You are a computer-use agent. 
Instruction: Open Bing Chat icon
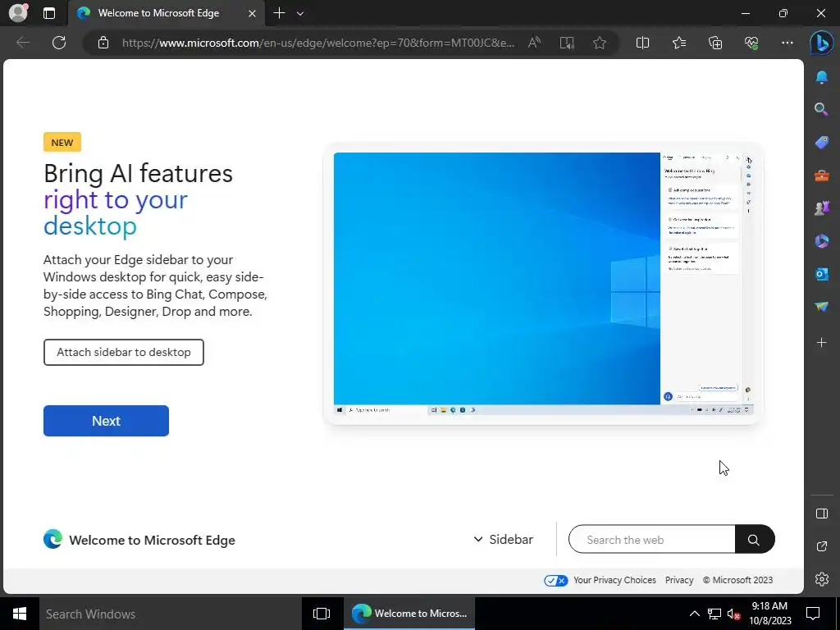(x=821, y=43)
